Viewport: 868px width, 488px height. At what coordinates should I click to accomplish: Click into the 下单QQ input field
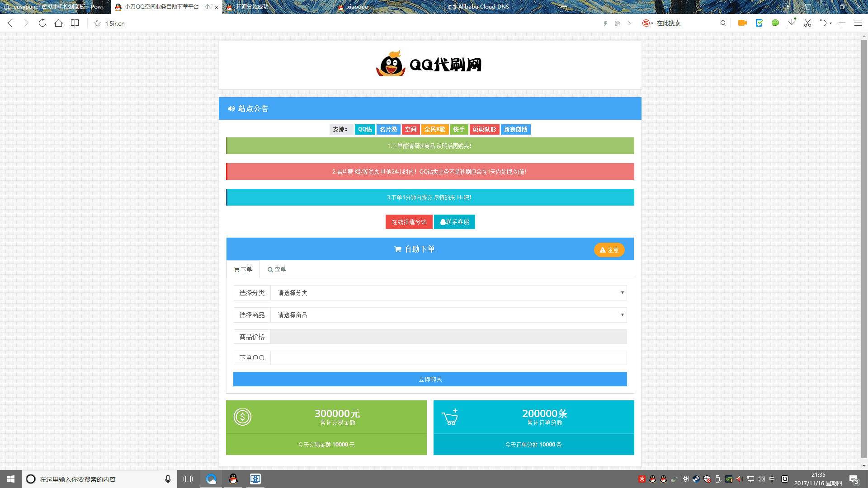point(448,358)
